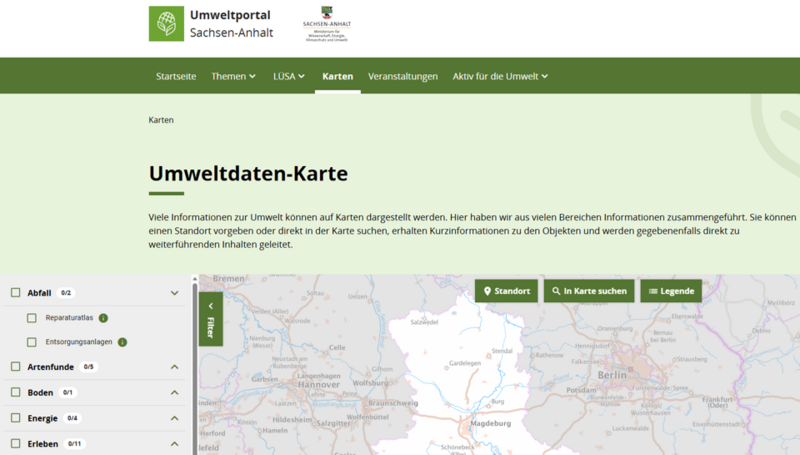
Task: Click the Abfall 0/2 counter badge
Action: [66, 293]
